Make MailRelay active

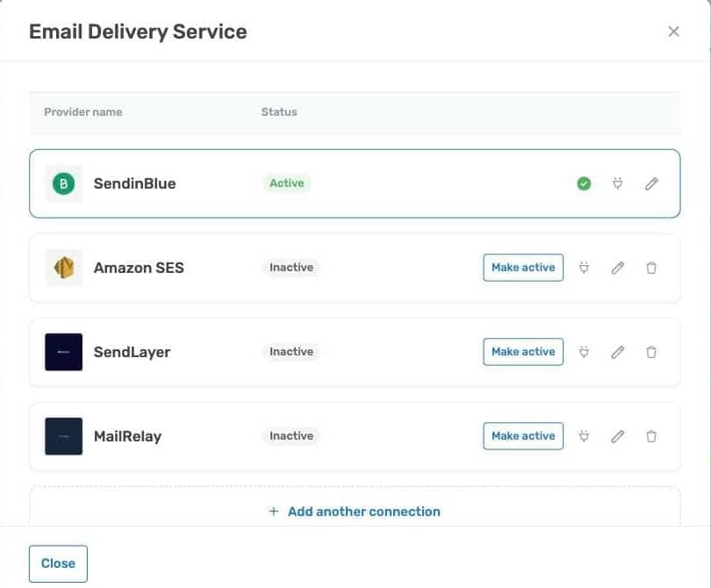pos(523,436)
